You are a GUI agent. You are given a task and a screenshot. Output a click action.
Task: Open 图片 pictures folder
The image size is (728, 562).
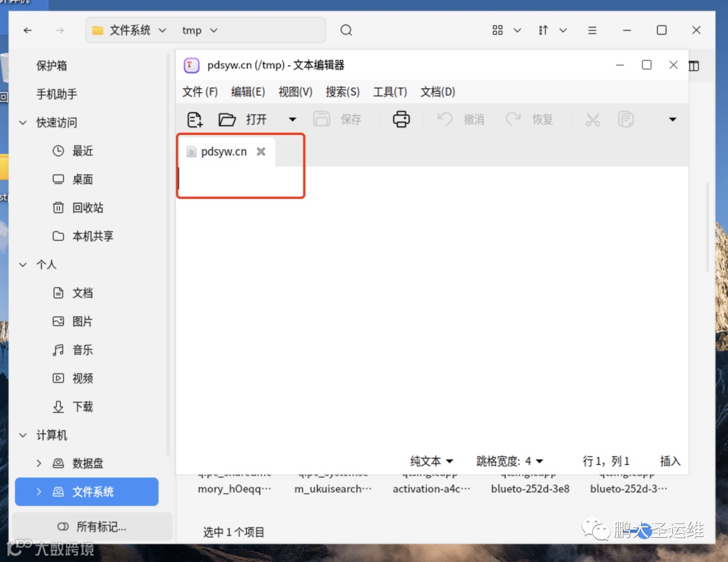(83, 321)
